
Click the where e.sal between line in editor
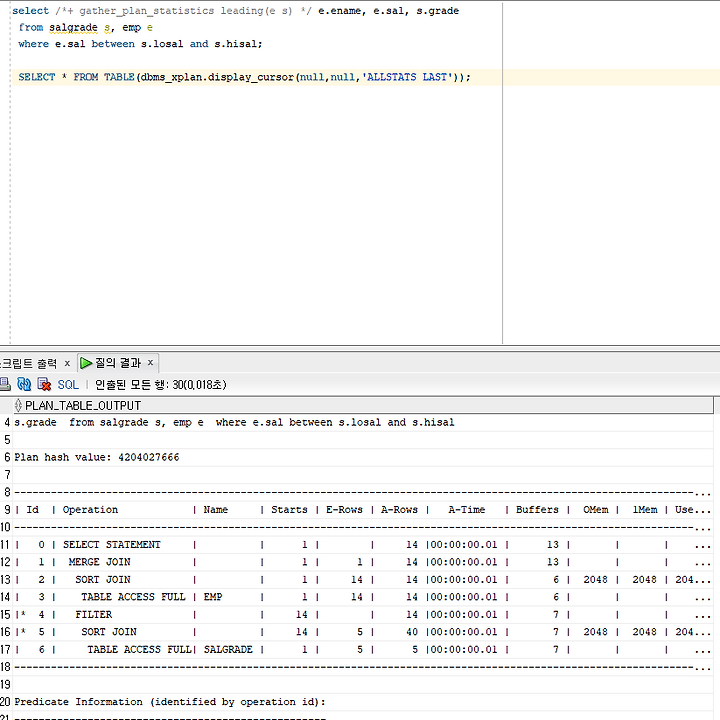[x=140, y=44]
